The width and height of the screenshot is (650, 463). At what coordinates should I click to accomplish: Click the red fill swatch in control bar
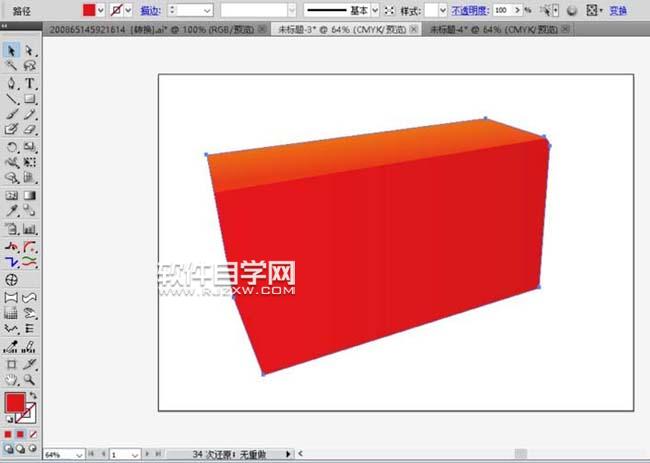[89, 10]
